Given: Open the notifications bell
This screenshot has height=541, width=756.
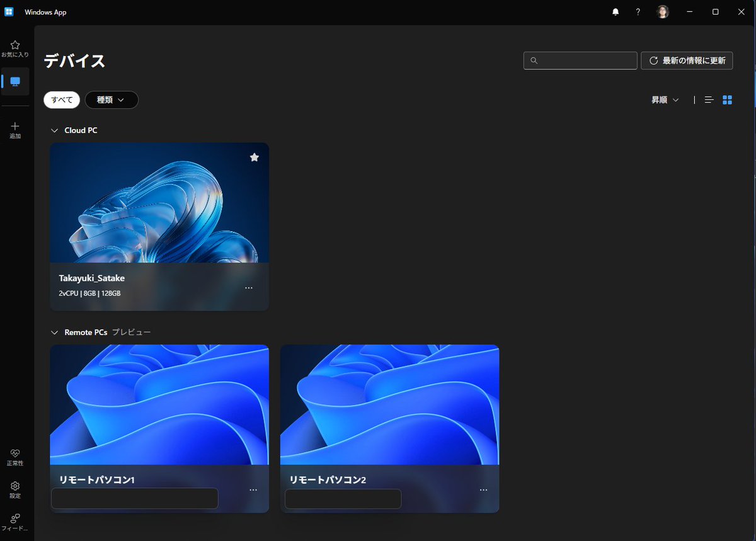Looking at the screenshot, I should coord(616,12).
